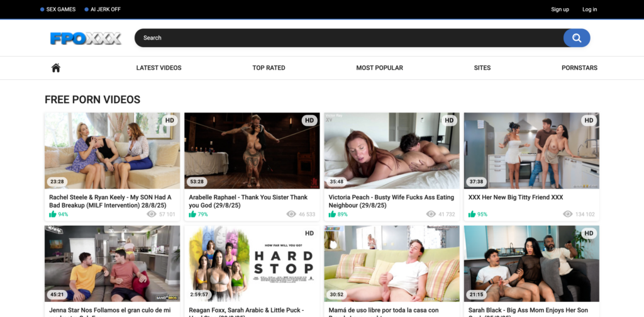Click the HD badge on 53:28 video

tap(309, 120)
